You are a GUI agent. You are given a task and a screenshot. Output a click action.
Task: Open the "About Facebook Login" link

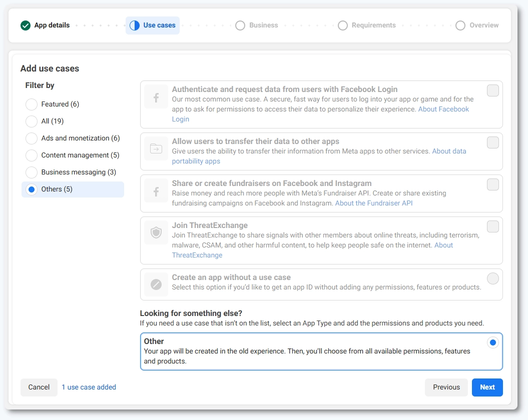[x=443, y=108]
